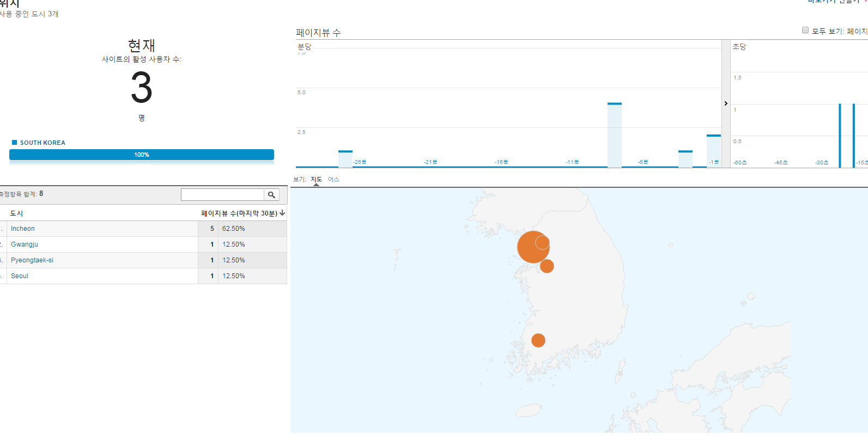The height and width of the screenshot is (441, 868).
Task: Select the Pyeongtaek bubble on the map
Action: (x=547, y=266)
